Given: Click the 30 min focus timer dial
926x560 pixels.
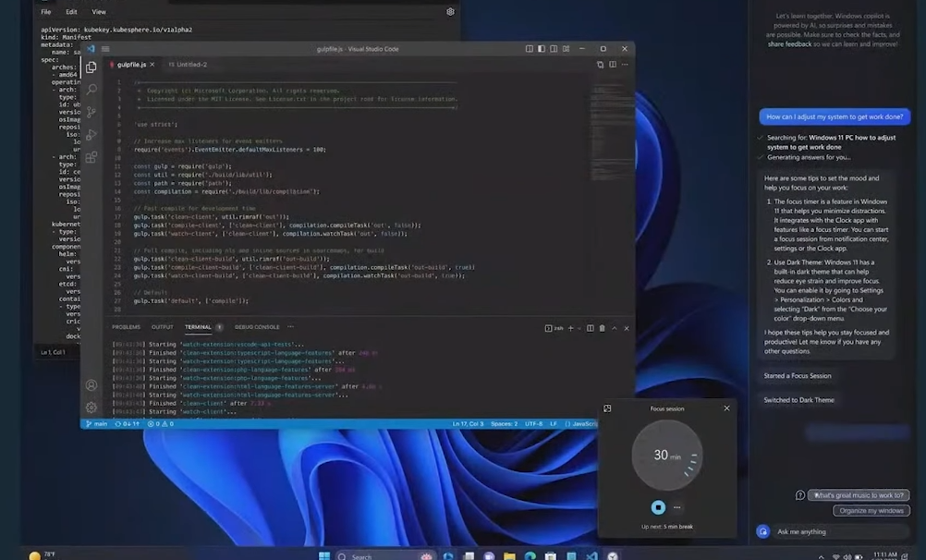Looking at the screenshot, I should [667, 456].
